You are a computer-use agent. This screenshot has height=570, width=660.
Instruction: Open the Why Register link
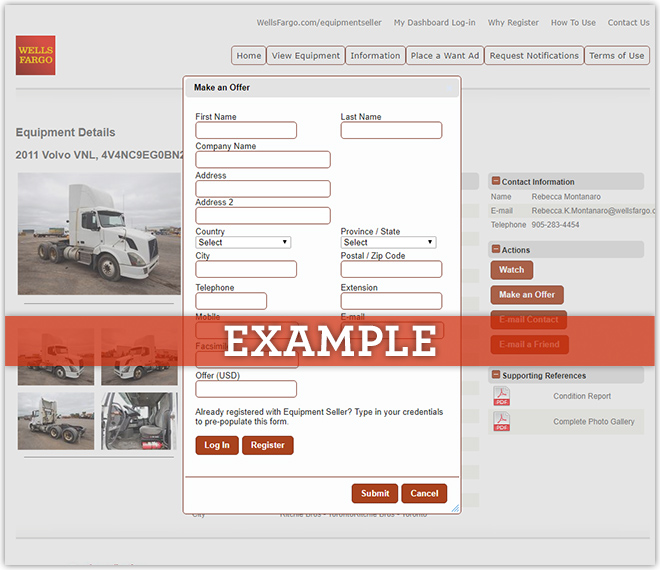pos(513,23)
